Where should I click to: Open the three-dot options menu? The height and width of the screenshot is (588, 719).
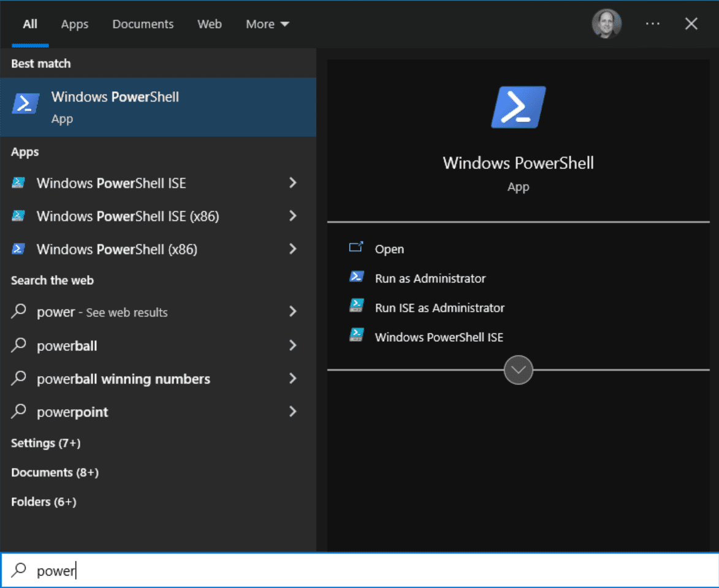[653, 23]
